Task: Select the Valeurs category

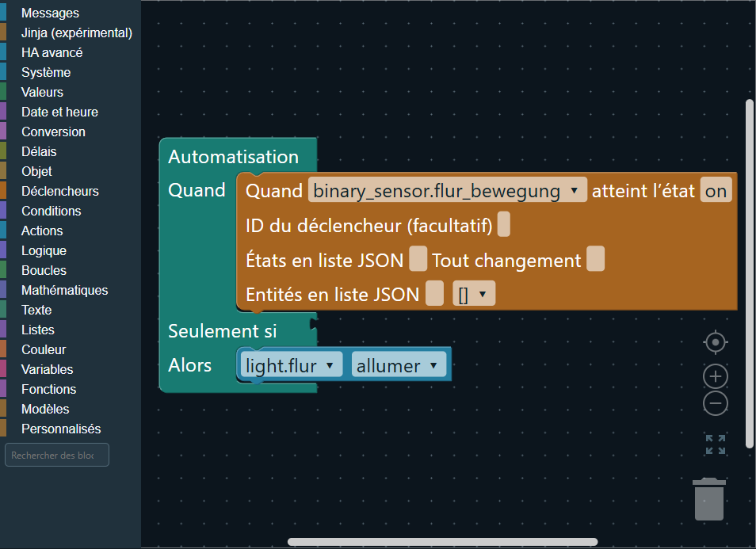Action: pyautogui.click(x=71, y=92)
